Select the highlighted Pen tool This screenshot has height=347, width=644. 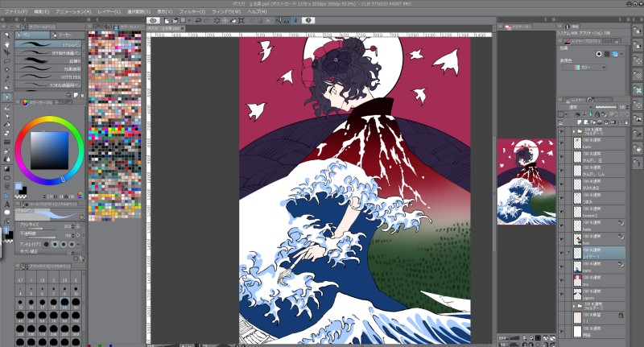pos(7,97)
